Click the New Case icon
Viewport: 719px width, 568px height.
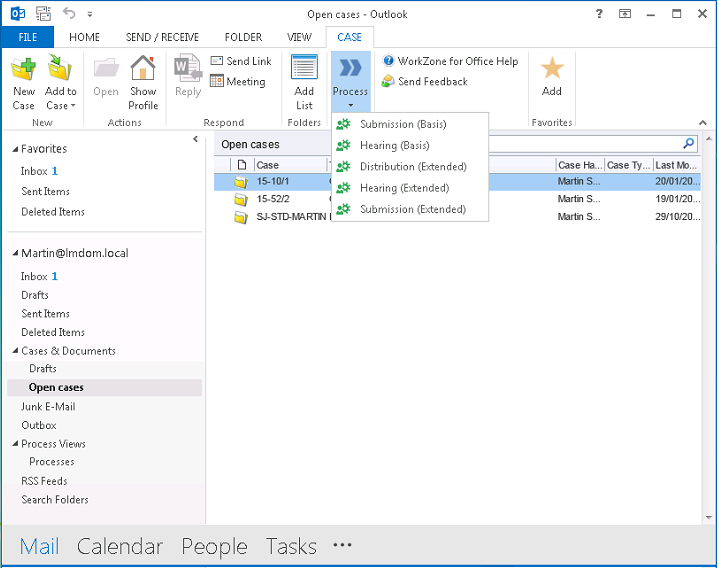[23, 70]
